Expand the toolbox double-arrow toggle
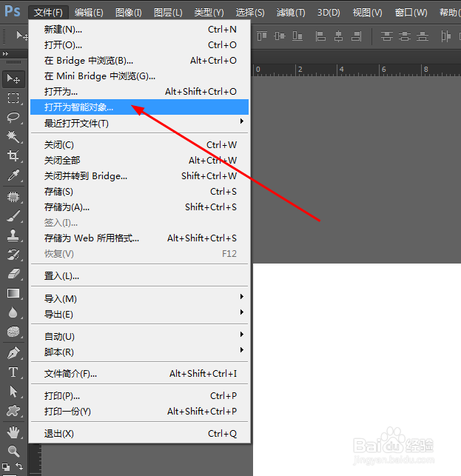The height and width of the screenshot is (476, 461). [5, 54]
